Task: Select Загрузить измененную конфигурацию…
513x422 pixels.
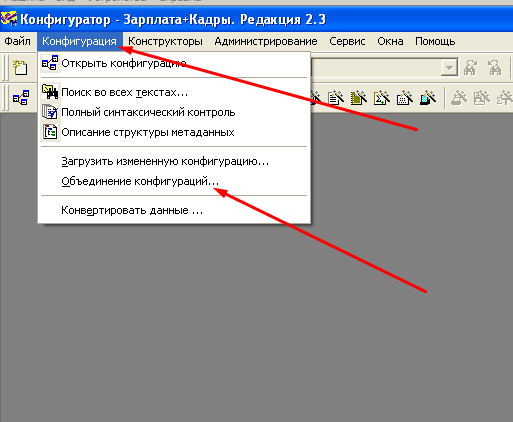Action: click(174, 161)
